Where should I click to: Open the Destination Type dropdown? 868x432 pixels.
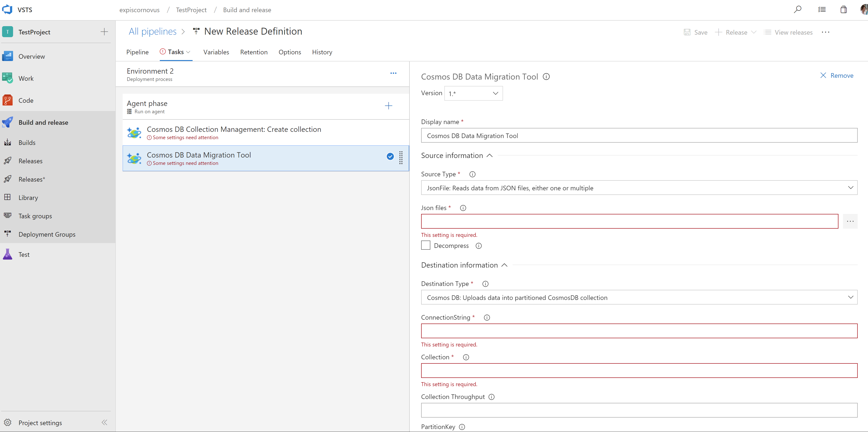tap(639, 297)
